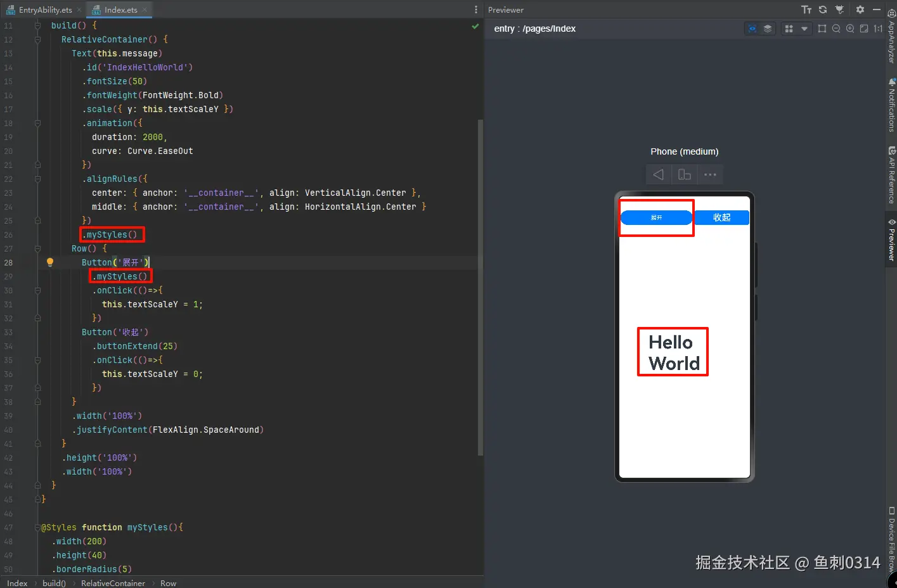Click 'duration: 2000,' on line 19
Screen dimensions: 897x588
129,137
